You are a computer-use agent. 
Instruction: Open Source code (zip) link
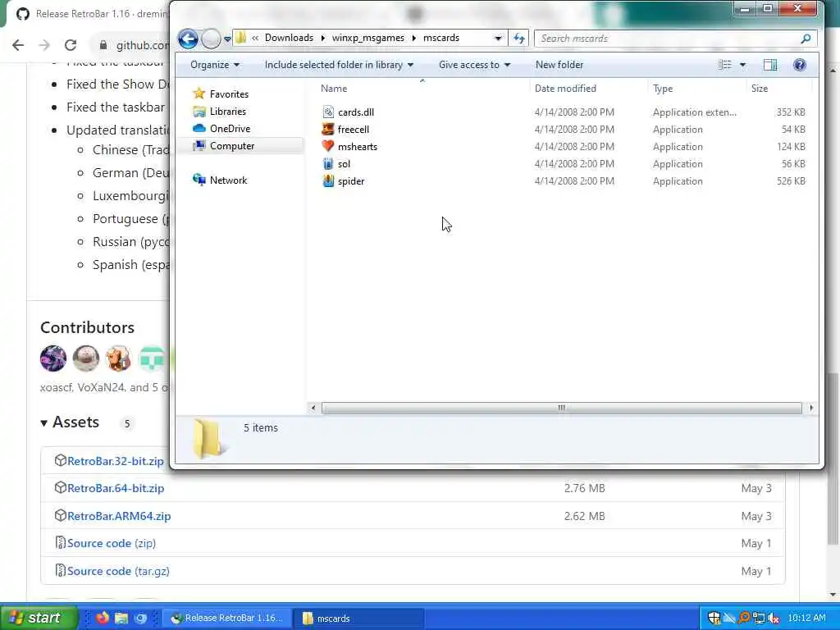coord(112,543)
